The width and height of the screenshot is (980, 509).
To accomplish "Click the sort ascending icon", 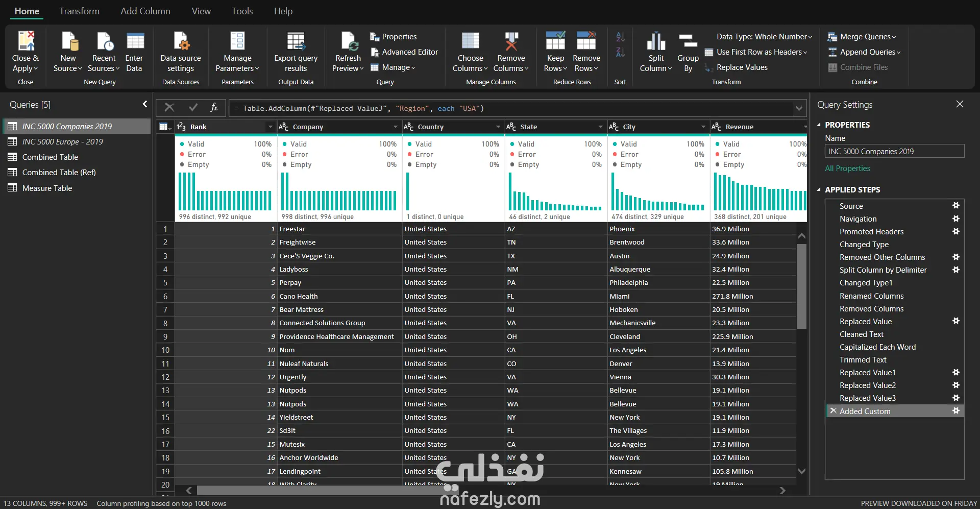I will tap(620, 37).
